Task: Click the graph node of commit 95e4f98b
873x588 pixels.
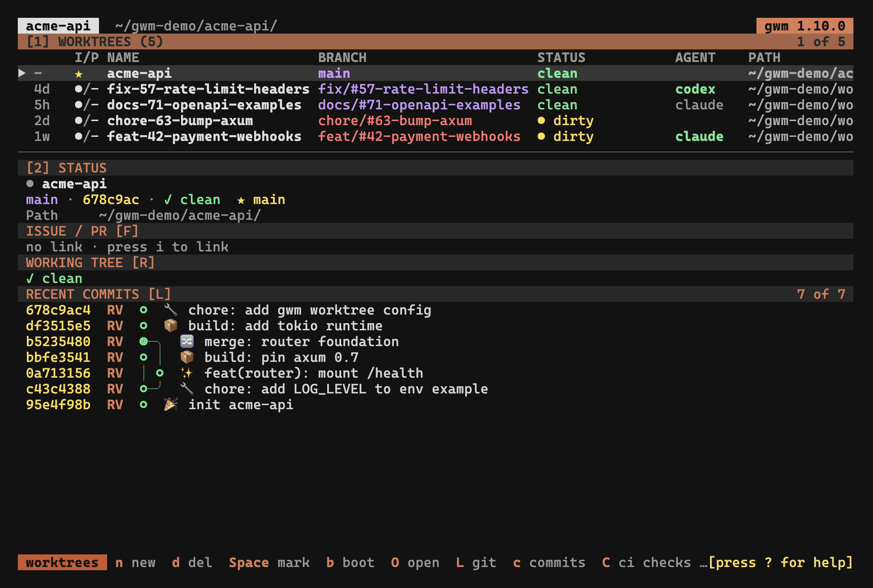Action: [143, 405]
